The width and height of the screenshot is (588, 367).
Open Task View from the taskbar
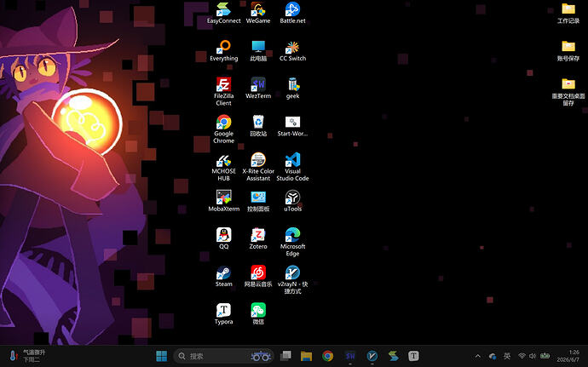[285, 356]
